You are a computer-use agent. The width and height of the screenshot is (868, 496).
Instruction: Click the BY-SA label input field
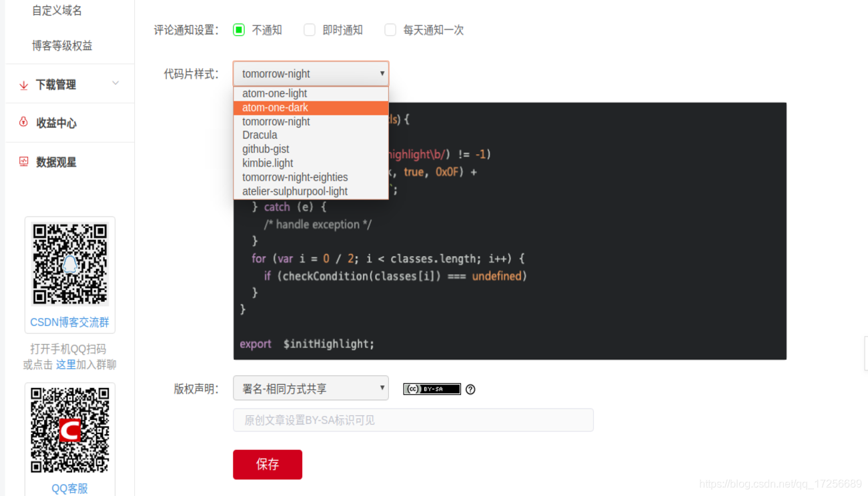tap(413, 420)
